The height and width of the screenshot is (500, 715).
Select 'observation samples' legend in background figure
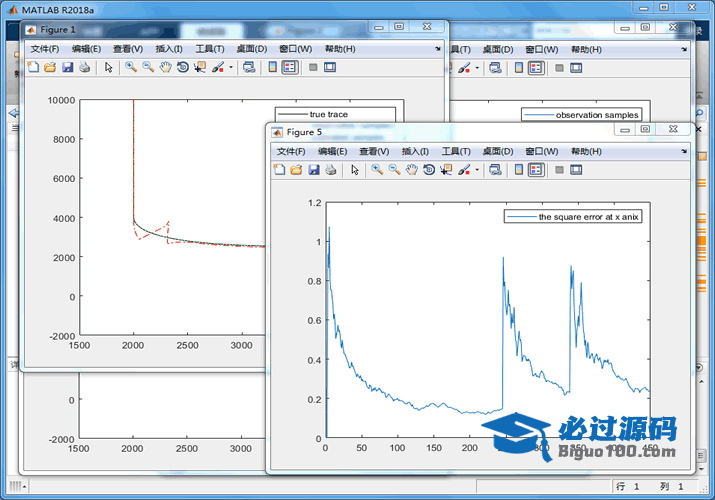[582, 115]
